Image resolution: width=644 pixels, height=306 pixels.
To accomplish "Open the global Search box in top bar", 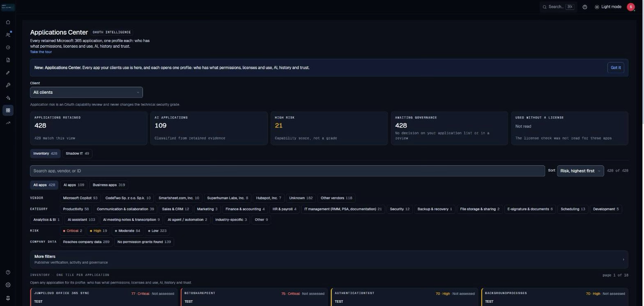I will point(558,7).
